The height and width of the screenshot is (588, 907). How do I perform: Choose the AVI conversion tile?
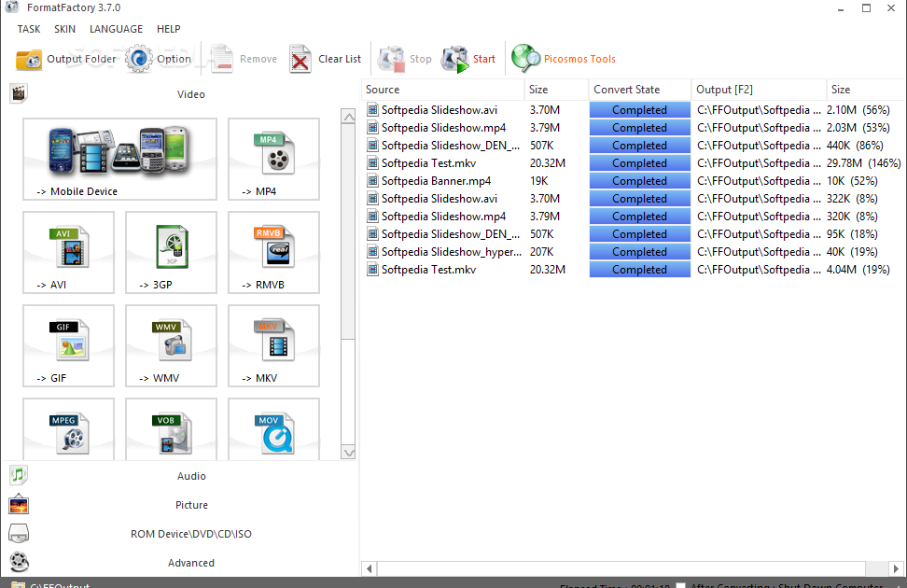(x=69, y=252)
